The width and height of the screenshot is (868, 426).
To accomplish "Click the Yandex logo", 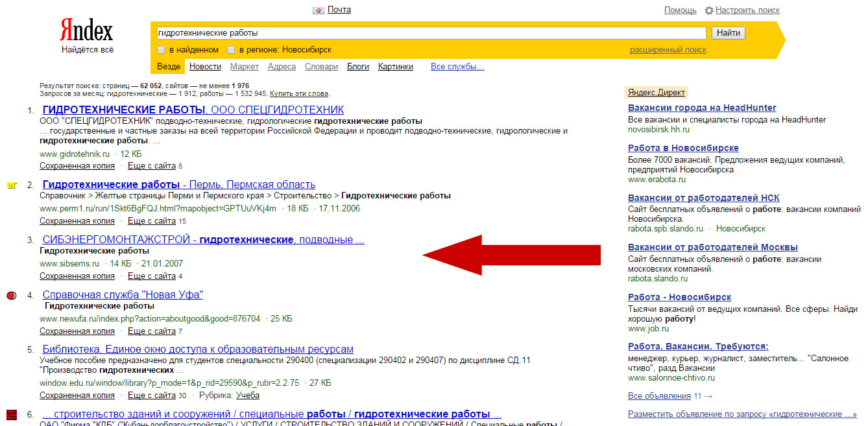I will [86, 30].
